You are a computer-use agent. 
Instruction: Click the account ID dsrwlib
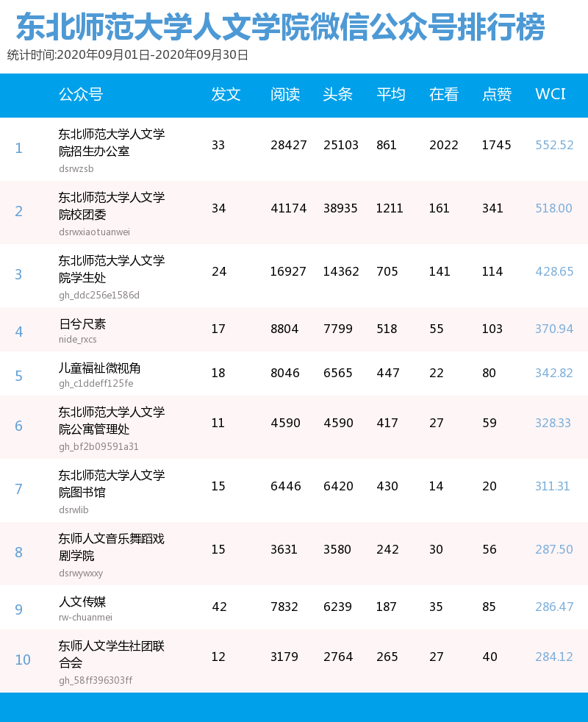73,510
